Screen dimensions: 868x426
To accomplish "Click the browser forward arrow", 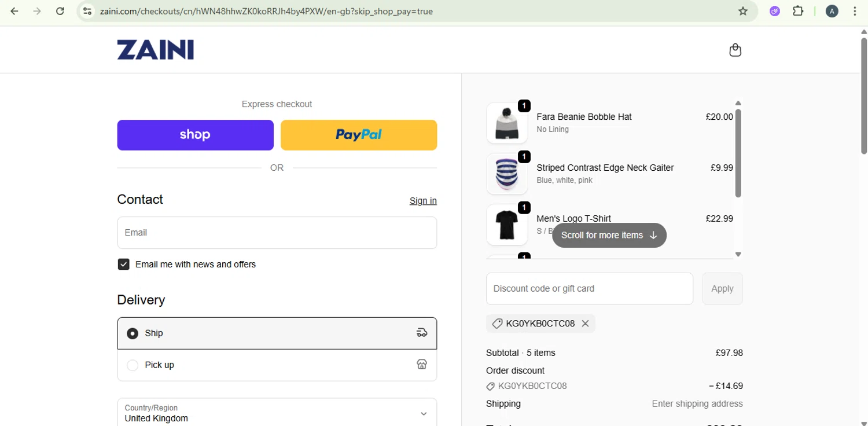I will click(x=37, y=11).
